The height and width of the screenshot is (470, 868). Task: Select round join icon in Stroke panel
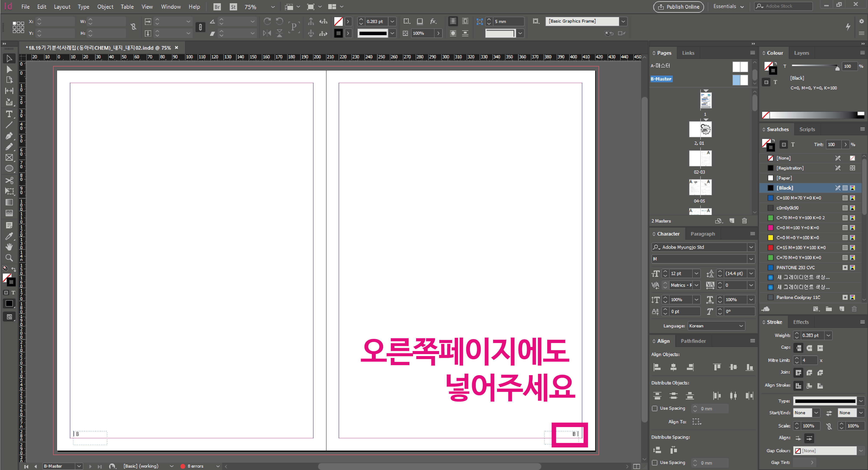(x=809, y=373)
